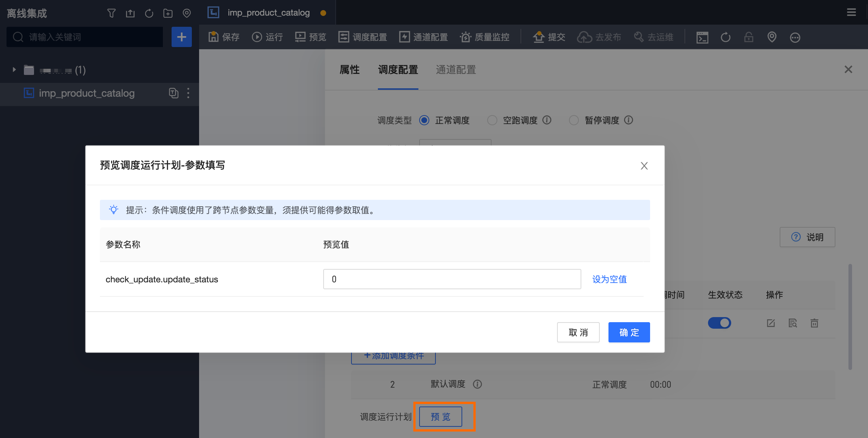Switch to the 属性 tab
The image size is (868, 438).
pyautogui.click(x=349, y=70)
